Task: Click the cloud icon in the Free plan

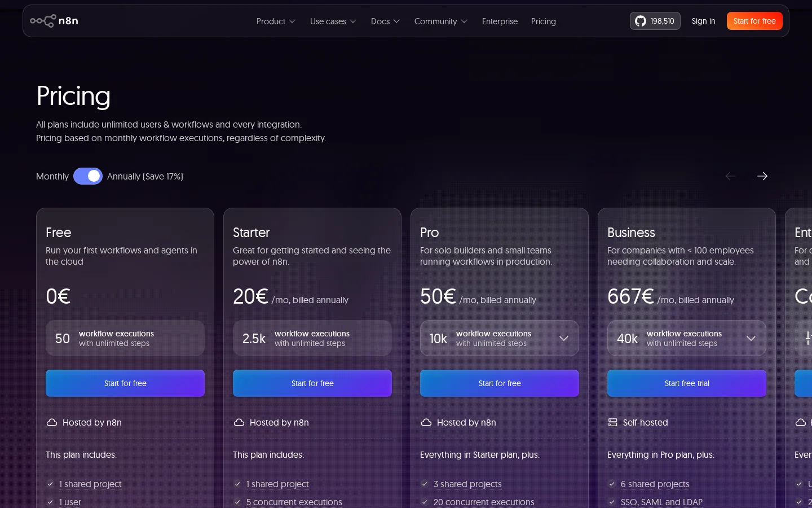Action: pos(52,422)
